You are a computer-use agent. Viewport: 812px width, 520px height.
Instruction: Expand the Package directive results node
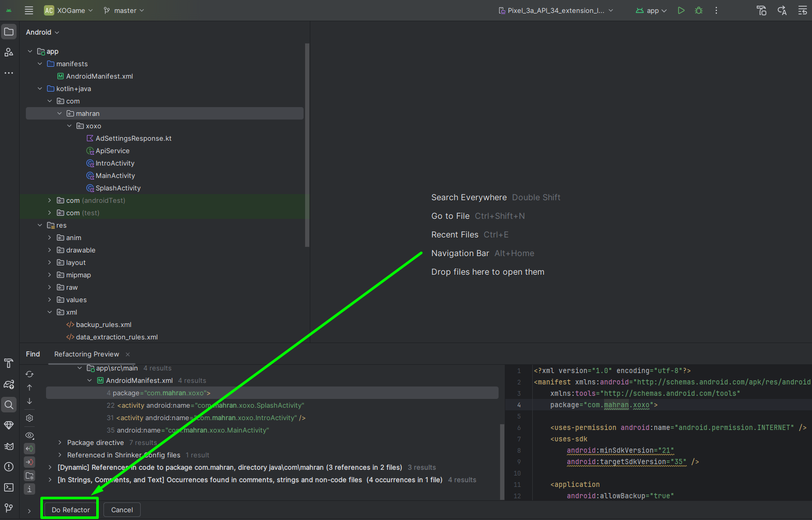pyautogui.click(x=60, y=442)
